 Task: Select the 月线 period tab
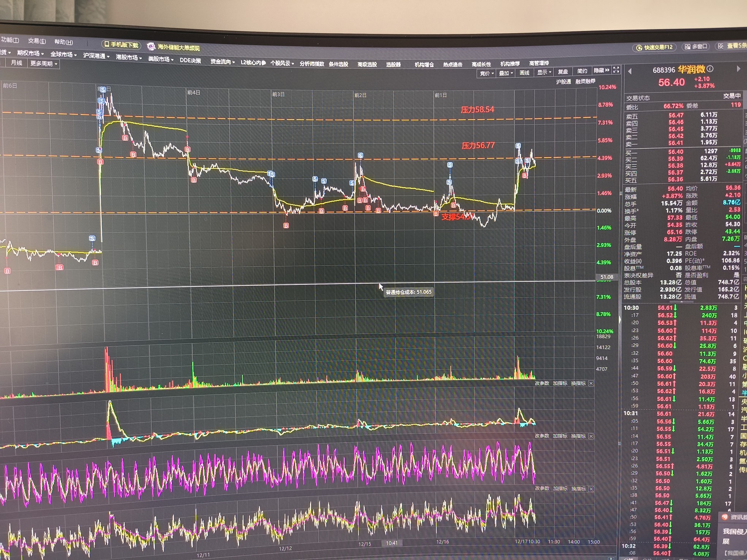(16, 63)
